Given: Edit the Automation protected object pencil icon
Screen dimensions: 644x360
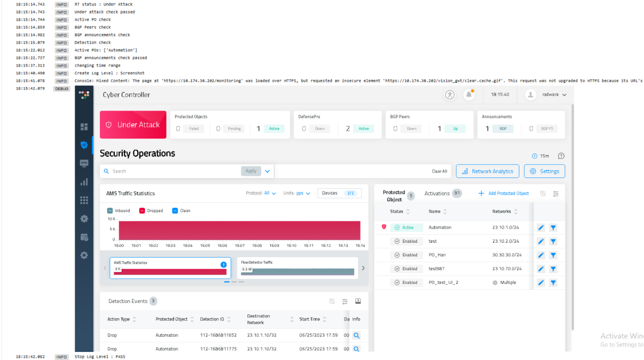Looking at the screenshot, I should 541,228.
